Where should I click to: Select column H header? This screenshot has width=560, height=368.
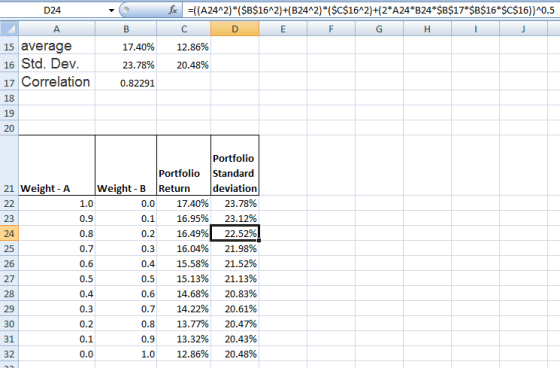(x=427, y=29)
